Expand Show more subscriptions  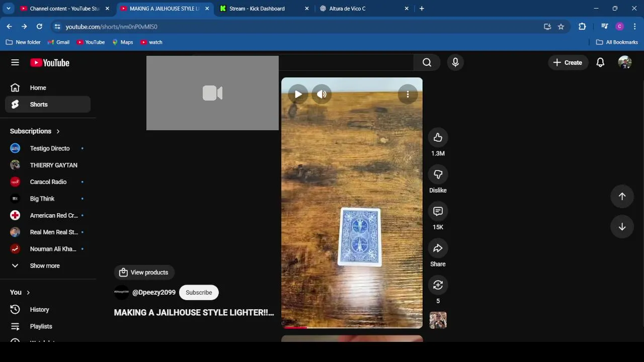tap(48, 265)
